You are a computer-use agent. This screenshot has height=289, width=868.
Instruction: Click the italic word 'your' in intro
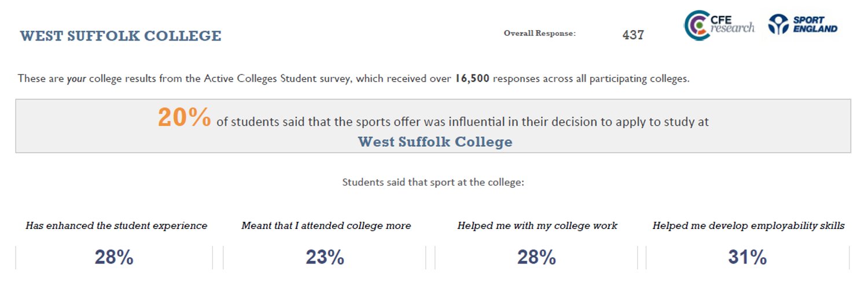tap(76, 79)
